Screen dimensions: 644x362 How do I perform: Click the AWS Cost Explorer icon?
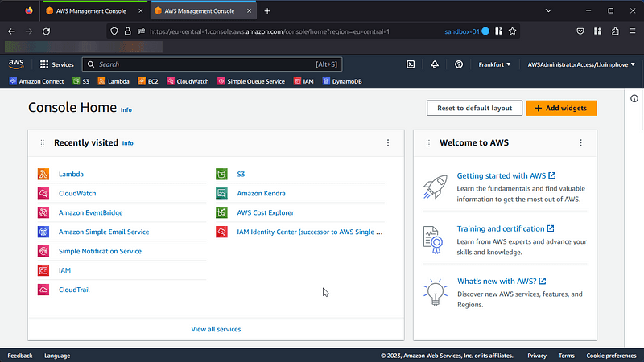click(222, 212)
